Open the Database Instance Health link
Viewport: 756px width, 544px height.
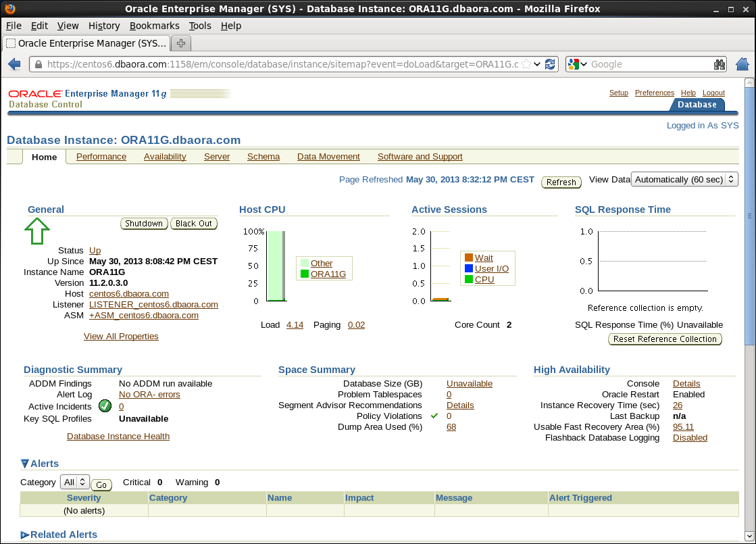pyautogui.click(x=118, y=436)
